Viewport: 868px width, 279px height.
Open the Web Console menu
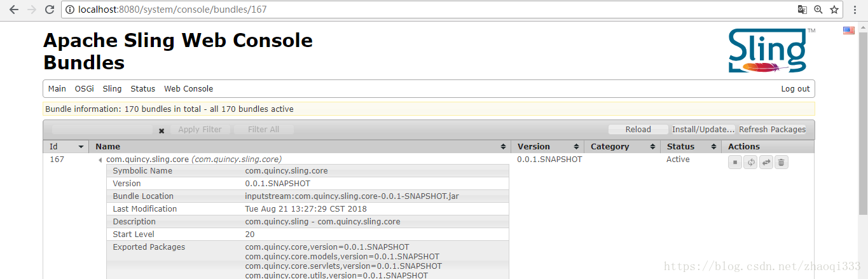189,88
